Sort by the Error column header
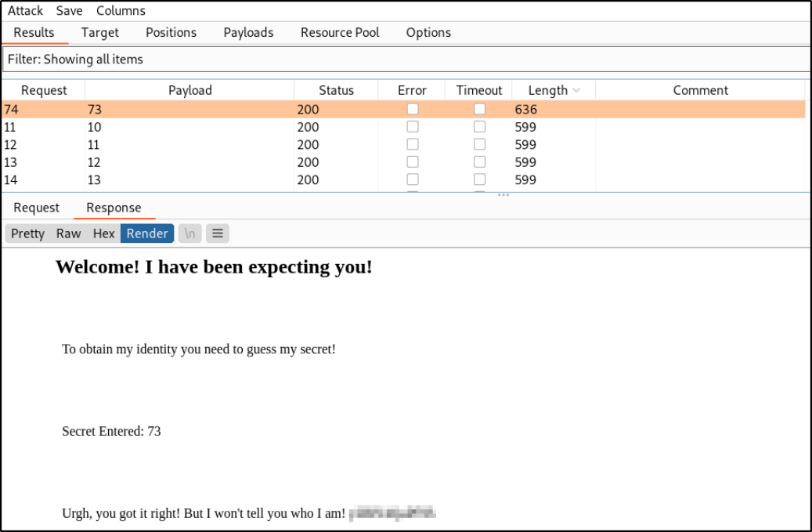Screen dimensions: 812x532 click(x=412, y=90)
